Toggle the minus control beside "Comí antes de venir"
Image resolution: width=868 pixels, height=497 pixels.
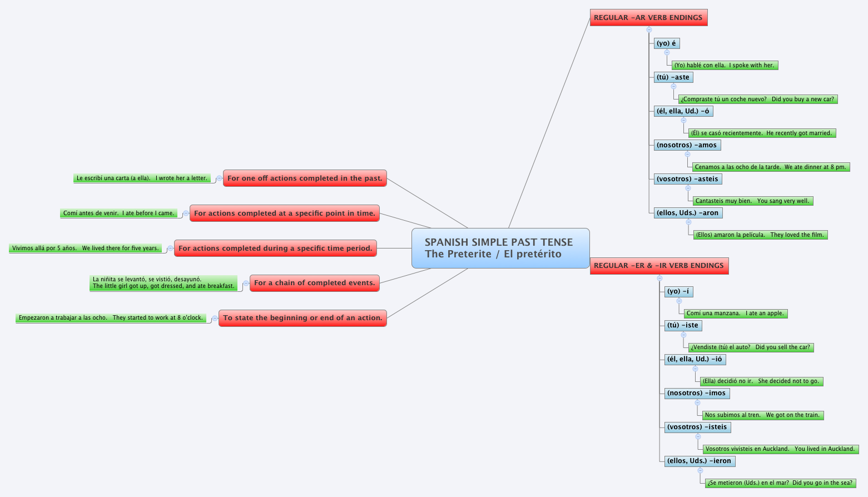click(x=185, y=213)
